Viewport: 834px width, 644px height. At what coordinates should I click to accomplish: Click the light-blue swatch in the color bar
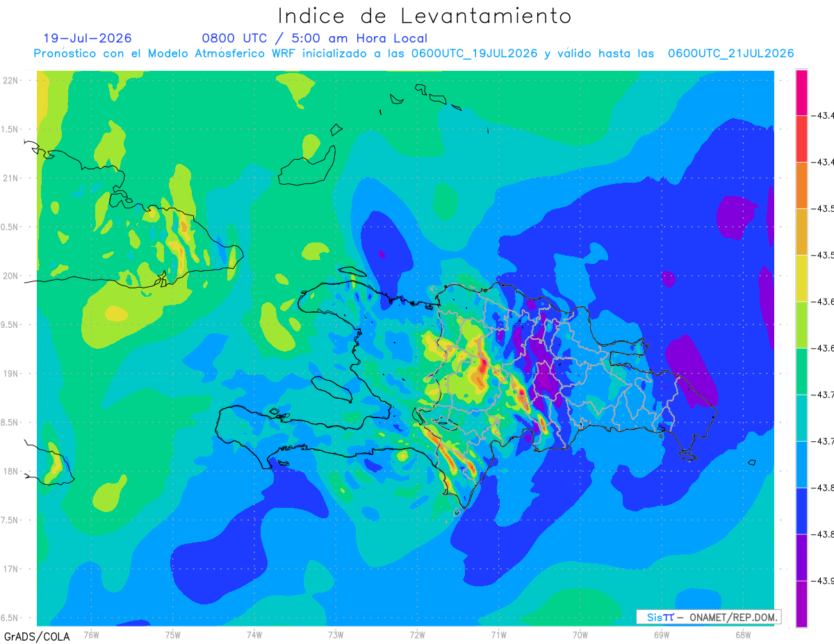point(801,465)
